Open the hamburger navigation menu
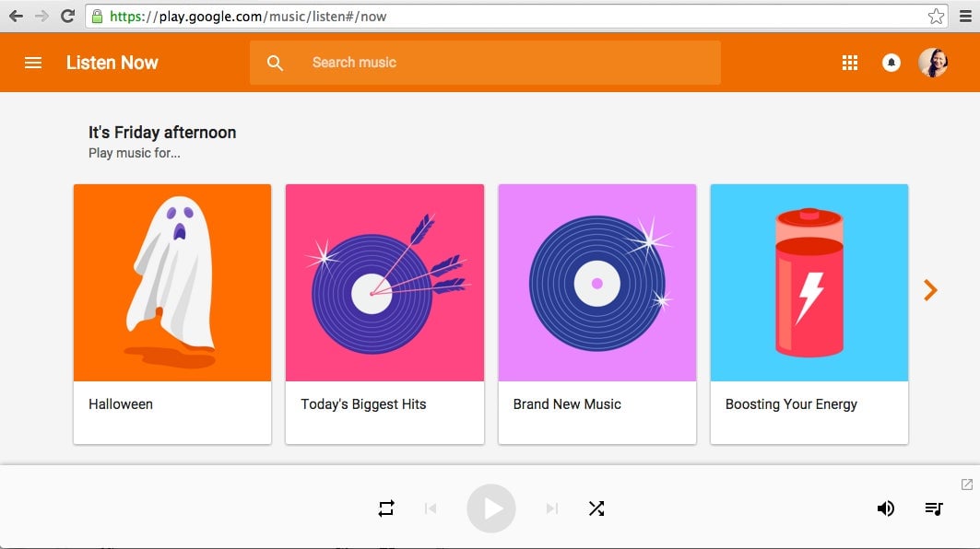Screen dimensions: 980x549 click(x=33, y=63)
